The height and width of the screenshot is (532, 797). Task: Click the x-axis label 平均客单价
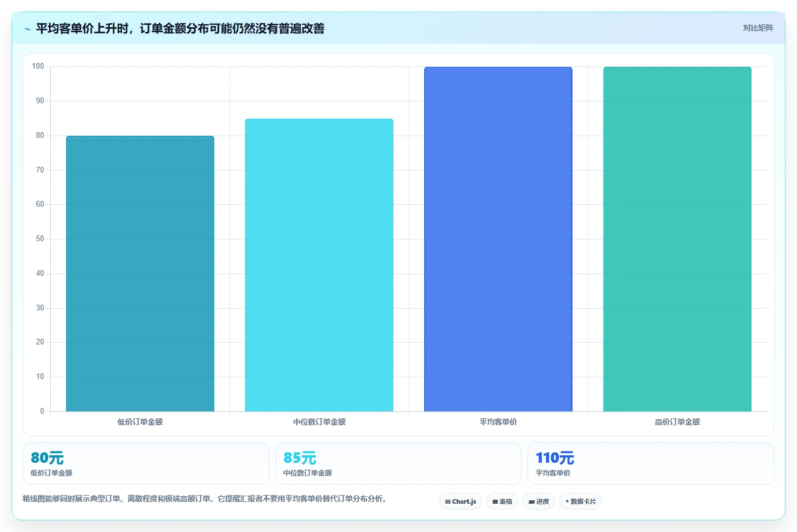[498, 422]
